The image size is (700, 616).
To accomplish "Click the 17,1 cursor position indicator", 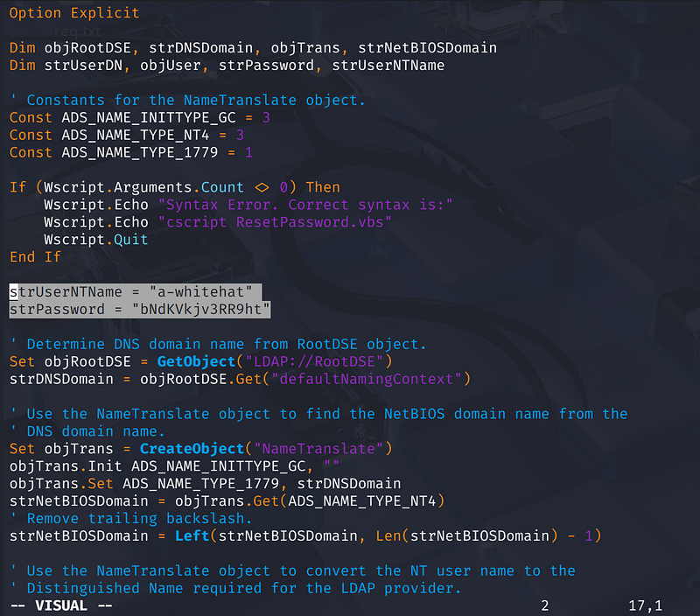I will 645,605.
